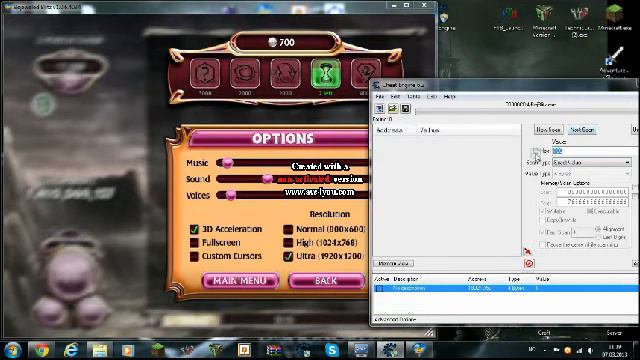The image size is (640, 360).
Task: Open the Edit menu in Cheat Engine
Action: tap(395, 97)
